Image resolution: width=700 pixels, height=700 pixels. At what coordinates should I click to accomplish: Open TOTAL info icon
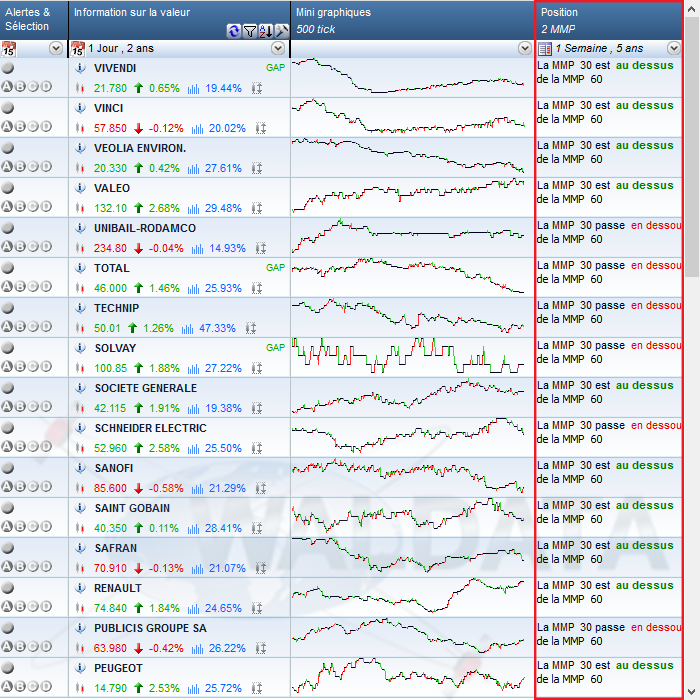point(80,268)
